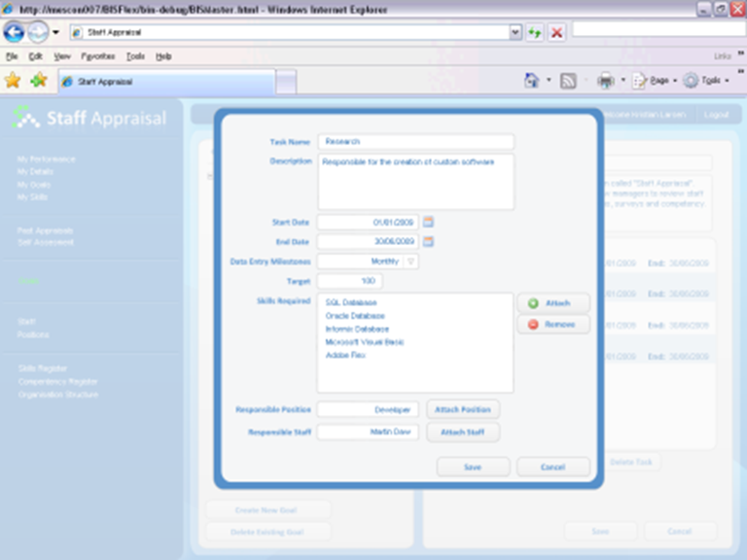This screenshot has height=560, width=747.
Task: Click the Save button in dialog
Action: click(x=473, y=468)
